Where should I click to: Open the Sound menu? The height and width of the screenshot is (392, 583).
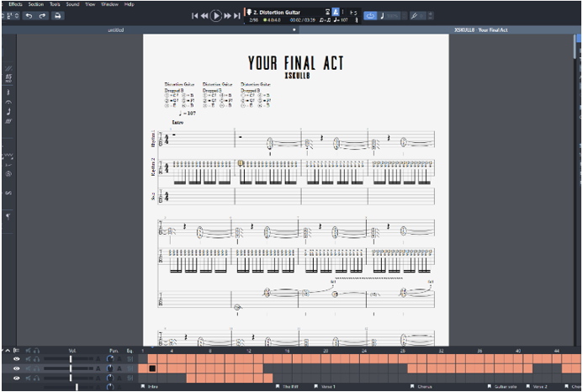[73, 4]
